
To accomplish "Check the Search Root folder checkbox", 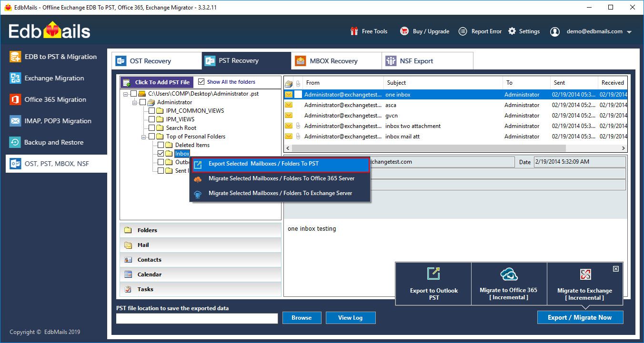I will coord(151,128).
